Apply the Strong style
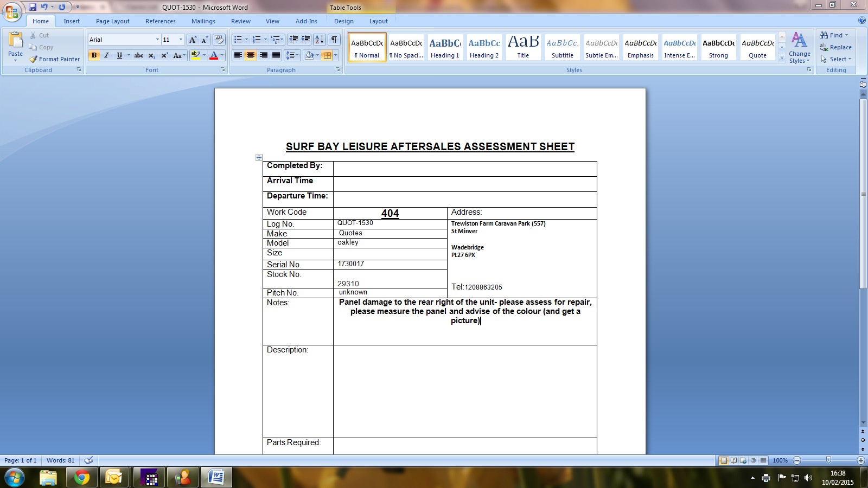The width and height of the screenshot is (868, 488). click(718, 47)
